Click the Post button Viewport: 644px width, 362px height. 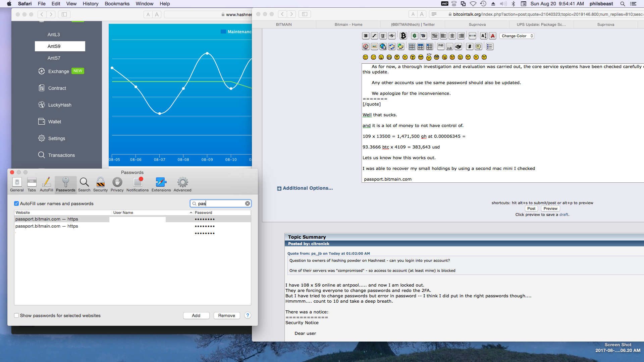pos(531,208)
